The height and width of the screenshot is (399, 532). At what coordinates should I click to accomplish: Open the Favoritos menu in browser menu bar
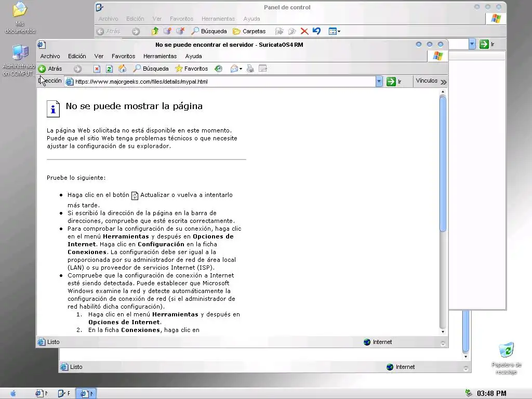point(124,56)
